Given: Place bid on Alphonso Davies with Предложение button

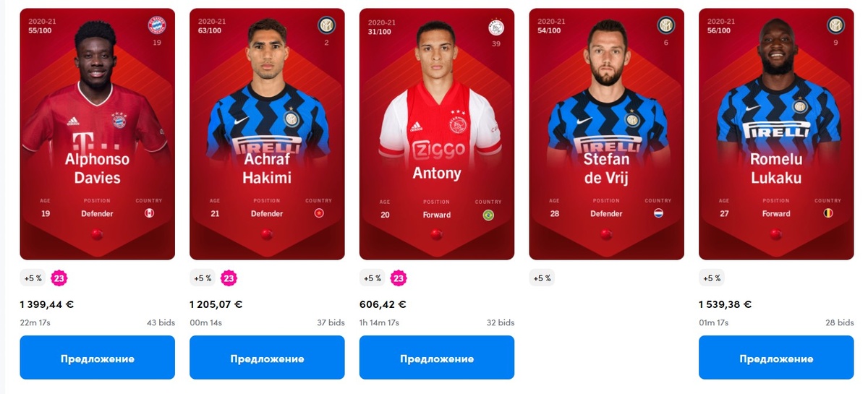Looking at the screenshot, I should [x=98, y=358].
